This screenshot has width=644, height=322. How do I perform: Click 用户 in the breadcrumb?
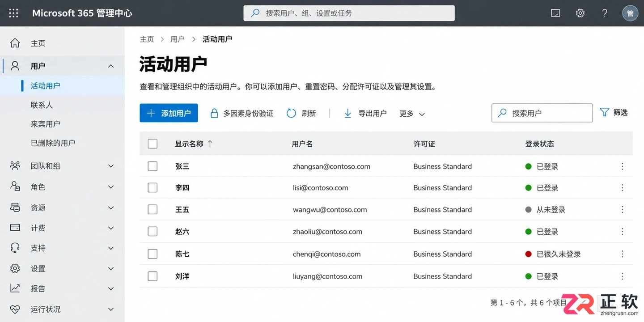pyautogui.click(x=178, y=39)
